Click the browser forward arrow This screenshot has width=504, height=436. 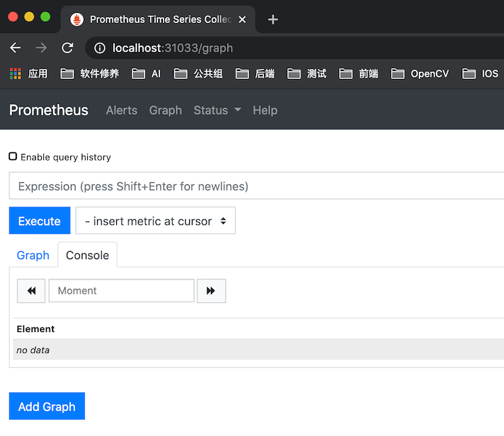(41, 48)
